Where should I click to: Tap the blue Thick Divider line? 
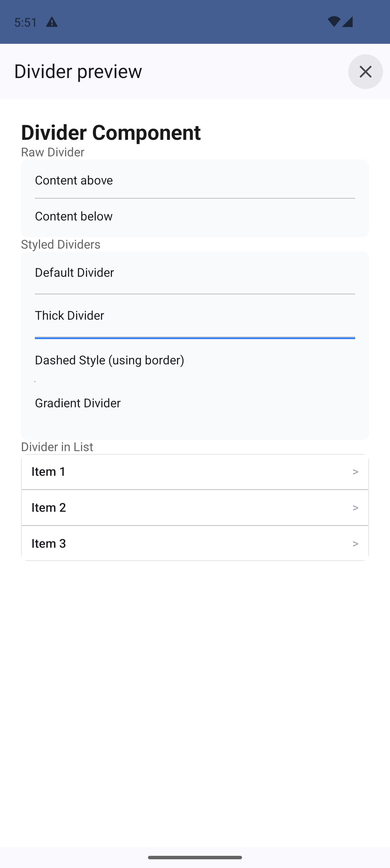[195, 338]
